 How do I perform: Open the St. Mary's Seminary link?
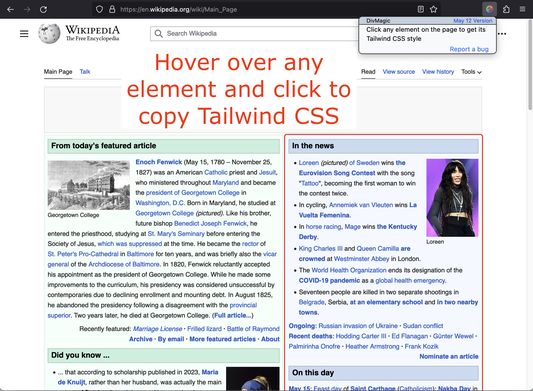[176, 234]
